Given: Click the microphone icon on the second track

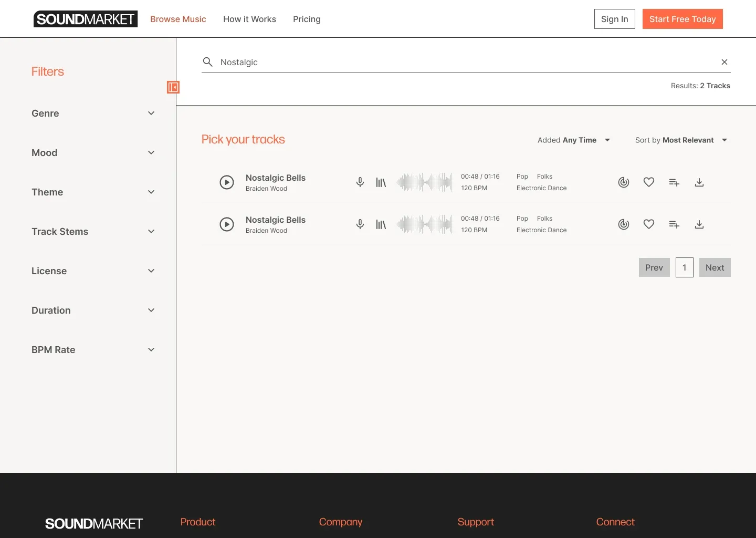Looking at the screenshot, I should pyautogui.click(x=360, y=224).
